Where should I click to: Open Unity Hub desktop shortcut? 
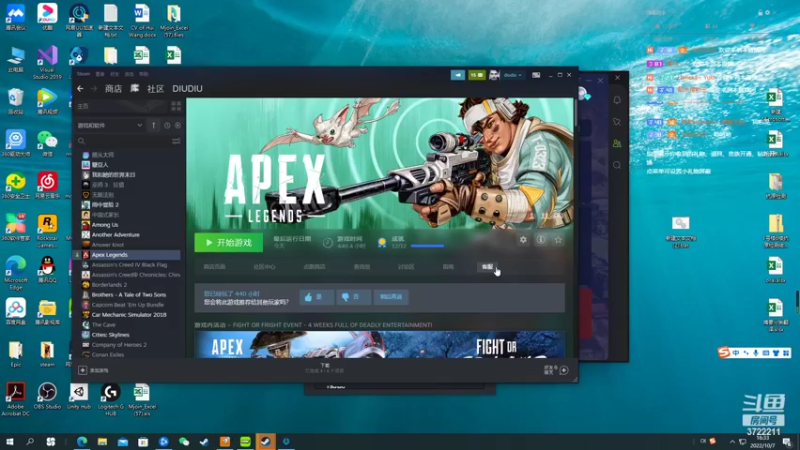79,396
